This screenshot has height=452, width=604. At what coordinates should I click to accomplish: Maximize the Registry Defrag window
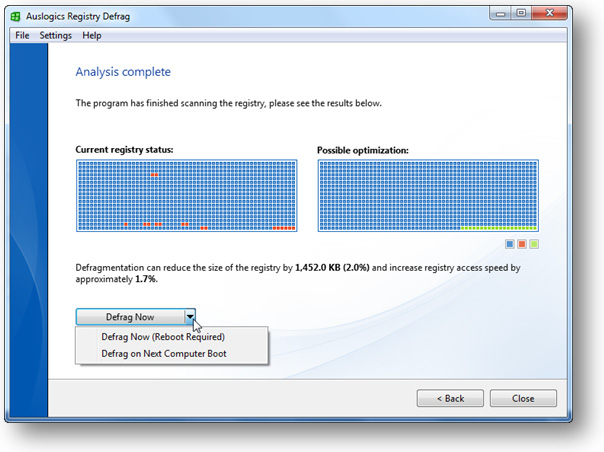point(522,15)
